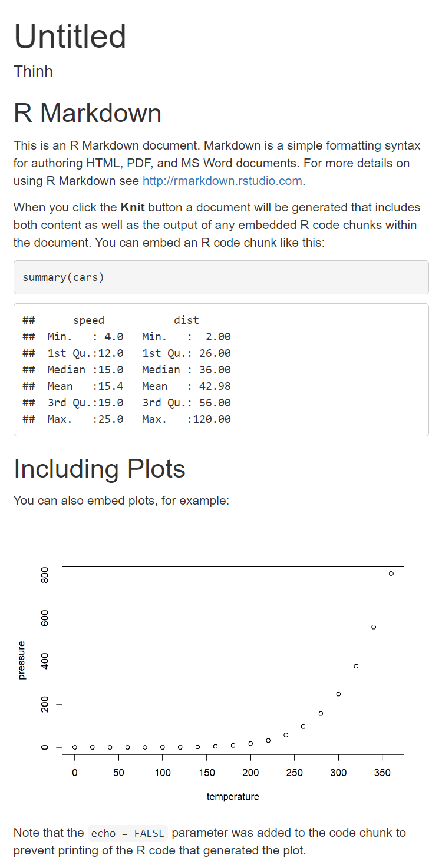This screenshot has height=868, width=442.
Task: Click the highest data point in plot
Action: coord(391,574)
